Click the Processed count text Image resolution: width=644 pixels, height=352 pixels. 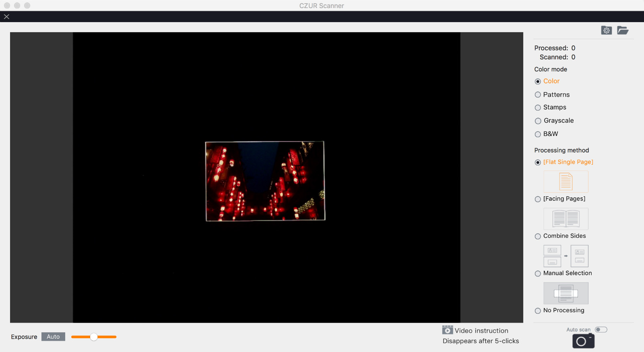(x=555, y=48)
